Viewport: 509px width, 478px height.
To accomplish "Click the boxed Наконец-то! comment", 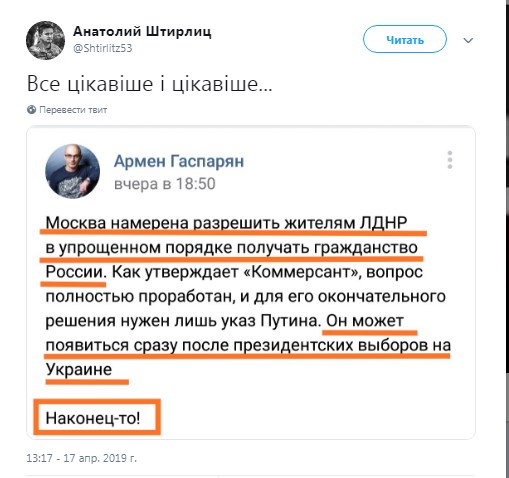I will tap(93, 418).
